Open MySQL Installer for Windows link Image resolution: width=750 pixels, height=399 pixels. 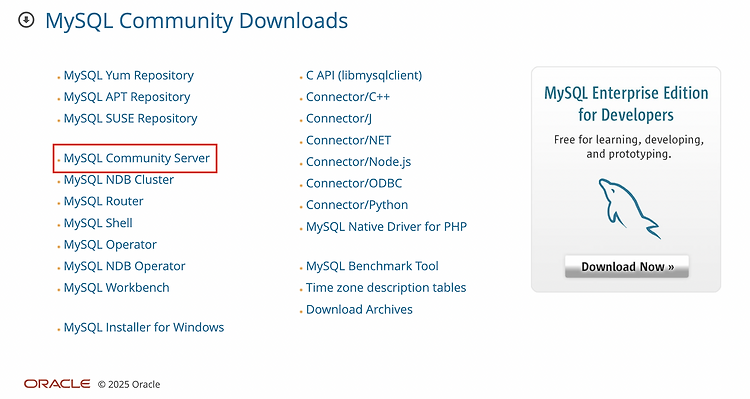143,328
